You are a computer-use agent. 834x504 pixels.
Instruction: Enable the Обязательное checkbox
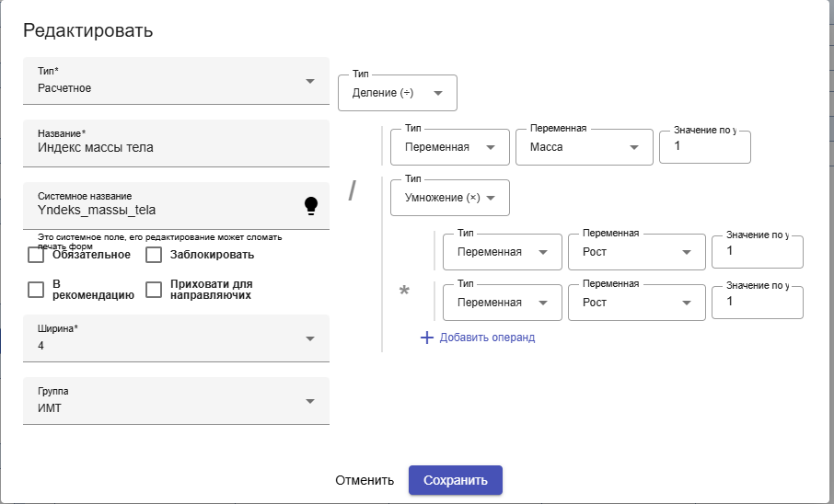(x=37, y=255)
